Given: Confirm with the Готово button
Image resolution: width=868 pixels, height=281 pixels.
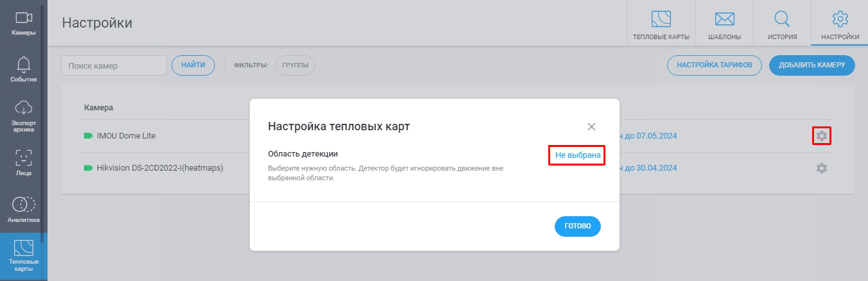Looking at the screenshot, I should click(x=578, y=226).
